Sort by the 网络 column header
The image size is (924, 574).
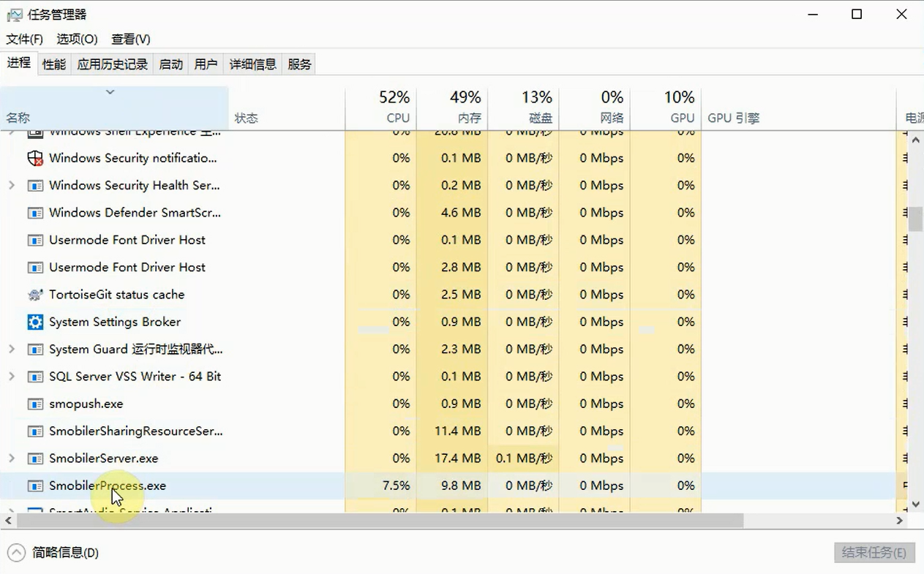(x=594, y=108)
